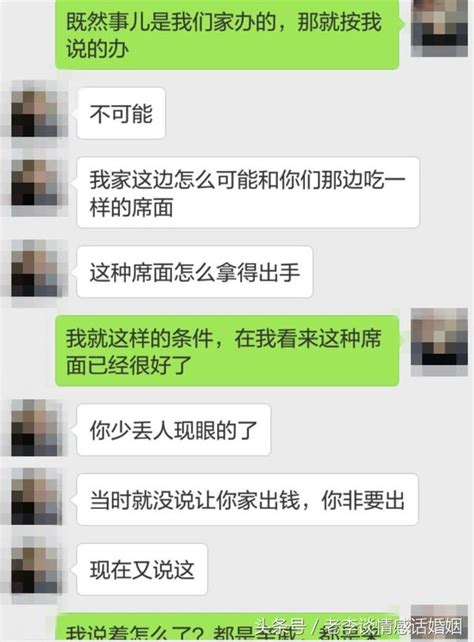
Task: Select the '这种席面怎么拿得出手' bubble
Action: pyautogui.click(x=195, y=272)
